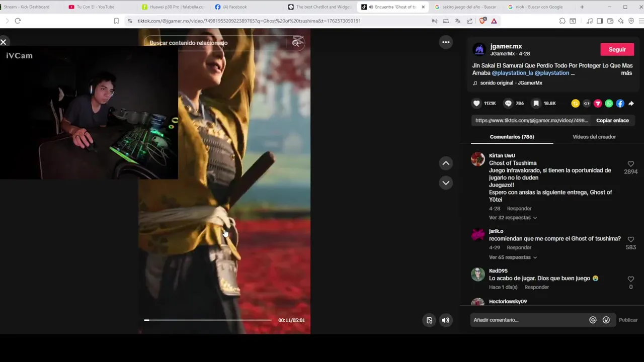
Task: Switch to The best ChatBot and Widget tab
Action: [319, 7]
